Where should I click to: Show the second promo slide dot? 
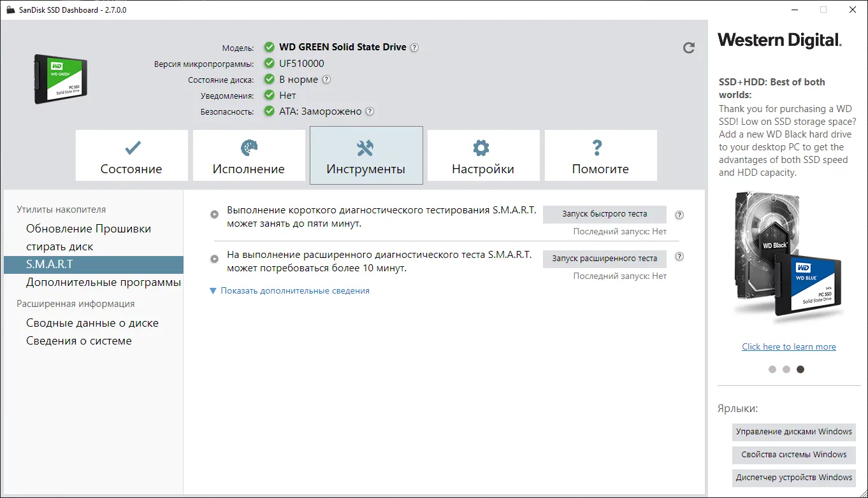[x=786, y=369]
